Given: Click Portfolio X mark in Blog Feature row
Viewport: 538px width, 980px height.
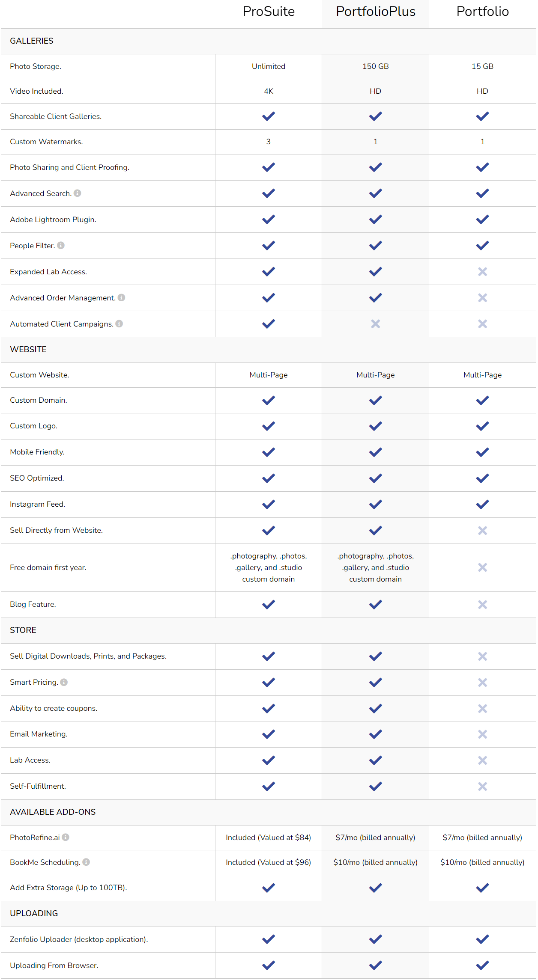Looking at the screenshot, I should pos(483,605).
